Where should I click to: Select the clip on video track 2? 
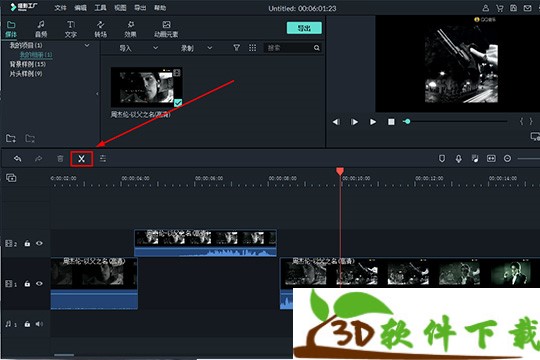point(205,243)
